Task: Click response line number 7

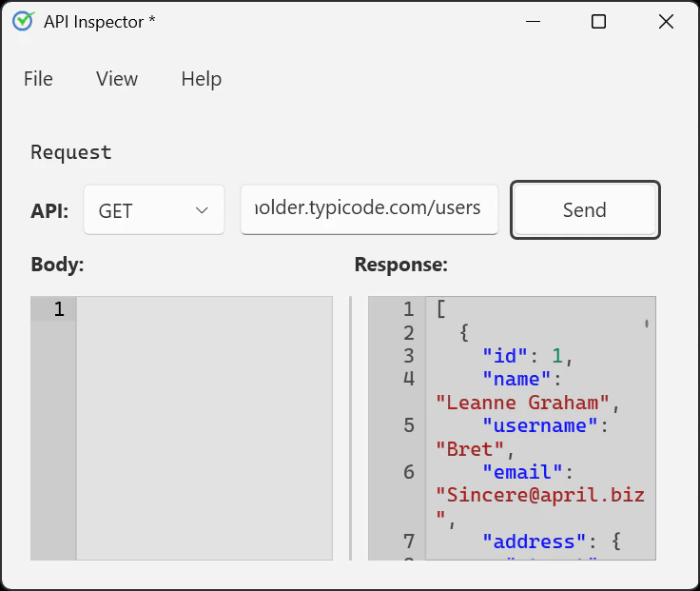Action: (x=409, y=542)
